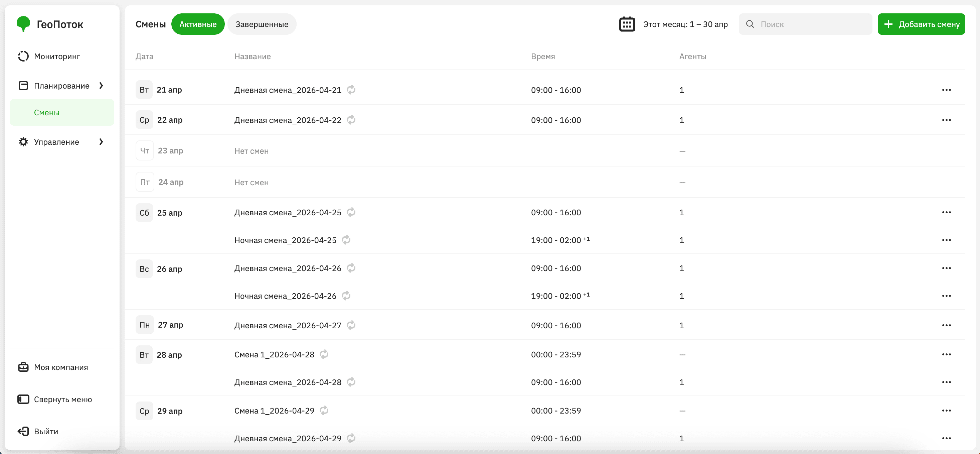Click the recurrence icon of Ночная смена_2026-04-26

(346, 296)
